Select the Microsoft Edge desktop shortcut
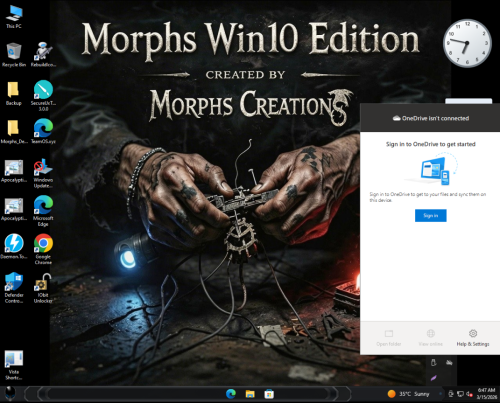Image resolution: width=500 pixels, height=403 pixels. point(43,211)
